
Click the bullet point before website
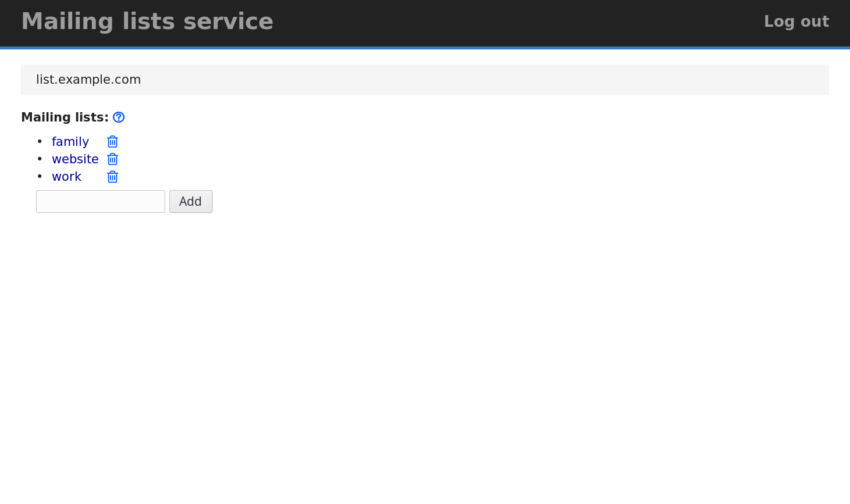tap(40, 159)
